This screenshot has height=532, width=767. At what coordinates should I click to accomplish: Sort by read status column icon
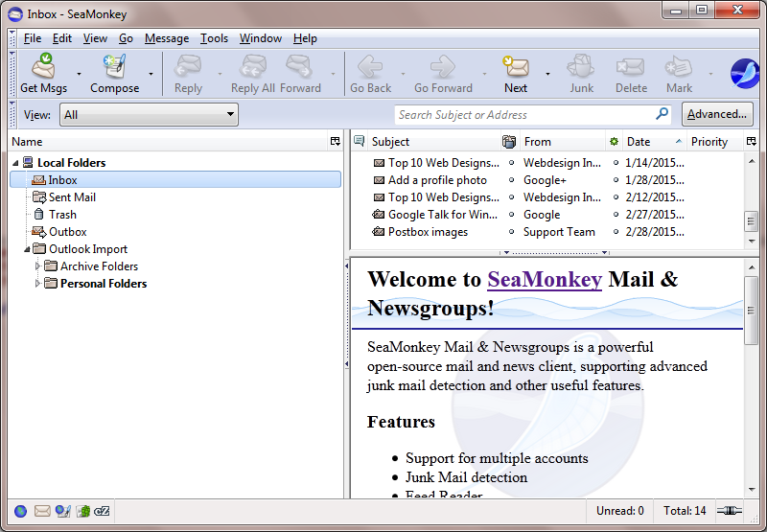(614, 142)
